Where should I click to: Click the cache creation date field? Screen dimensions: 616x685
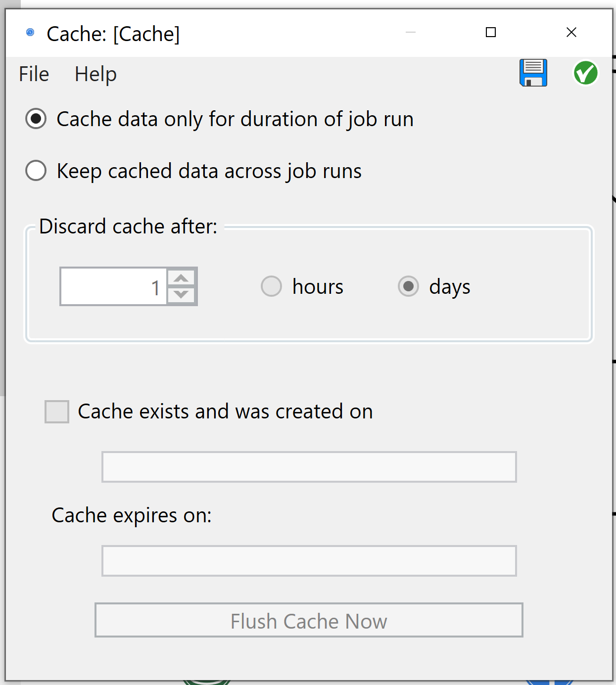point(308,466)
